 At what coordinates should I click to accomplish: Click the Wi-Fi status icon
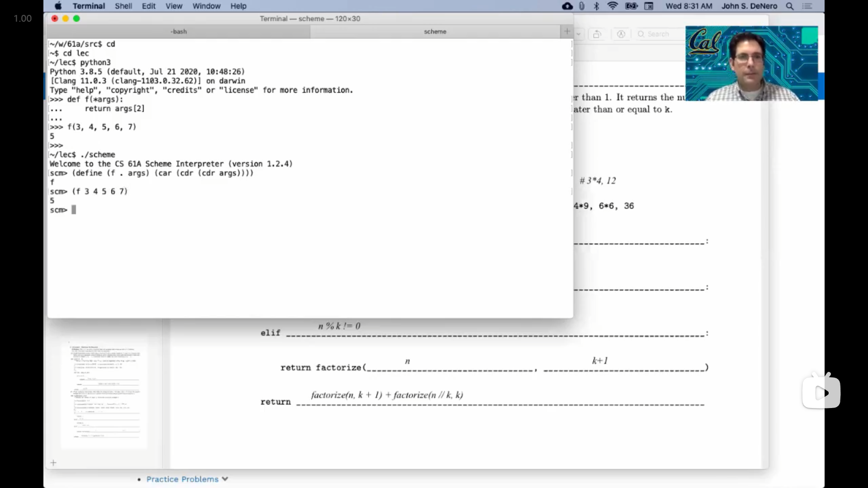[x=613, y=6]
